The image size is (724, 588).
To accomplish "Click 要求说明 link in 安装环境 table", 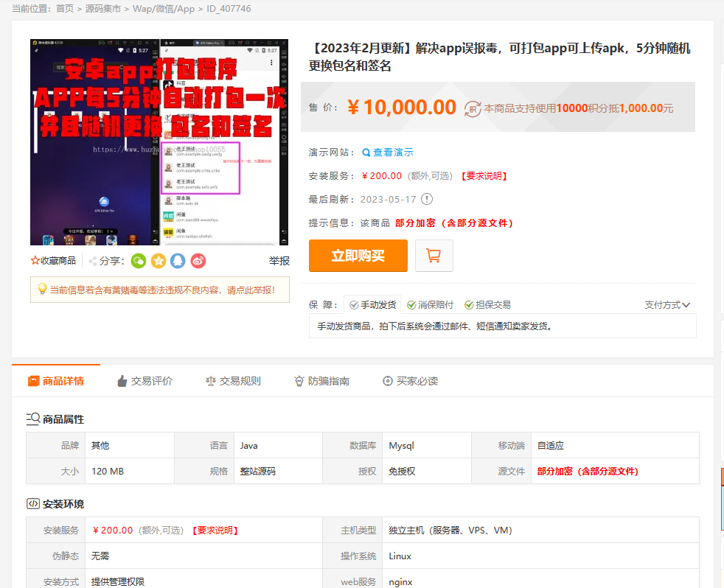I will coord(215,531).
